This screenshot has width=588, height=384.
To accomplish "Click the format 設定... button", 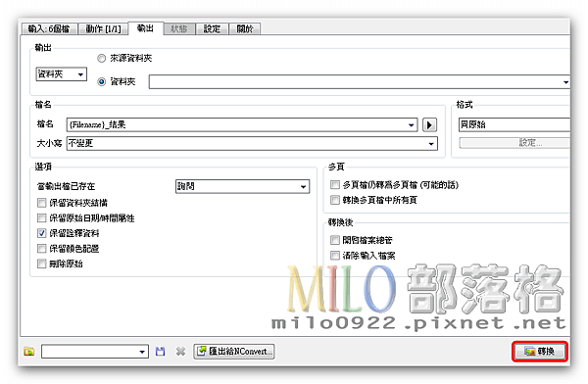I will click(x=514, y=143).
